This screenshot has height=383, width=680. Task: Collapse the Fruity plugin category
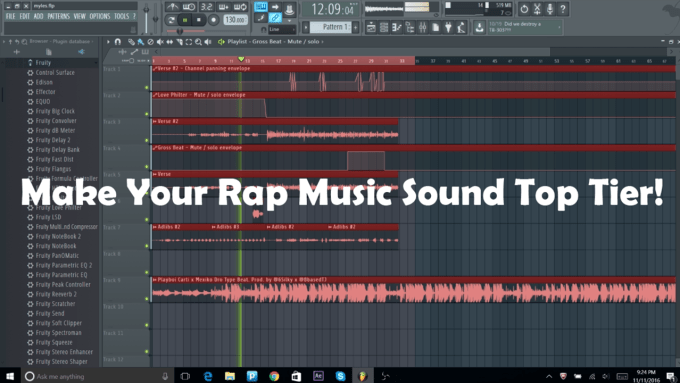coord(43,63)
